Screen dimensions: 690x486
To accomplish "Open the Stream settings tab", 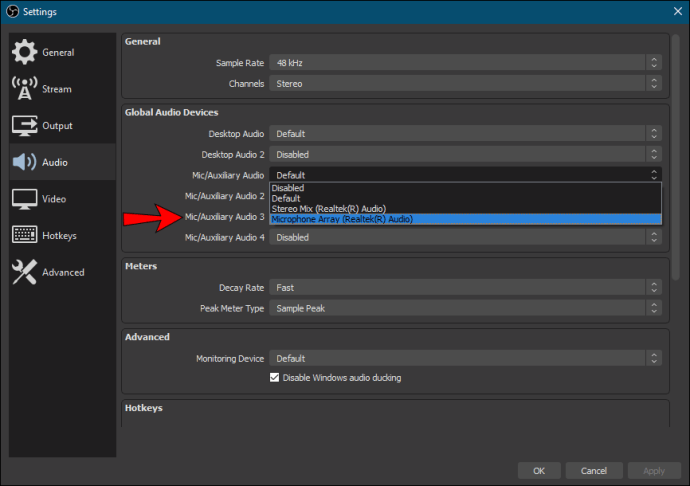I will [x=62, y=88].
